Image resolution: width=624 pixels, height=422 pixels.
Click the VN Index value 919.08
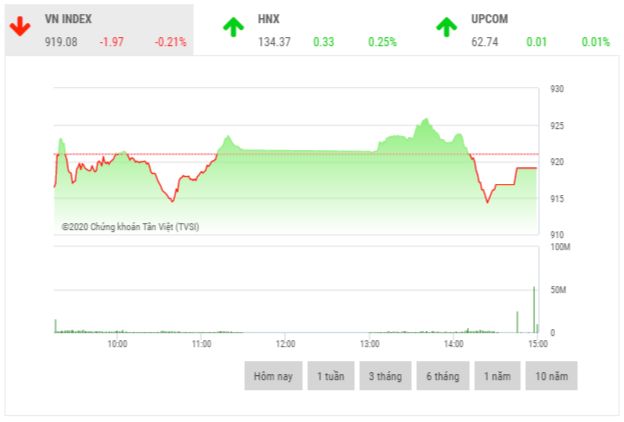click(62, 42)
